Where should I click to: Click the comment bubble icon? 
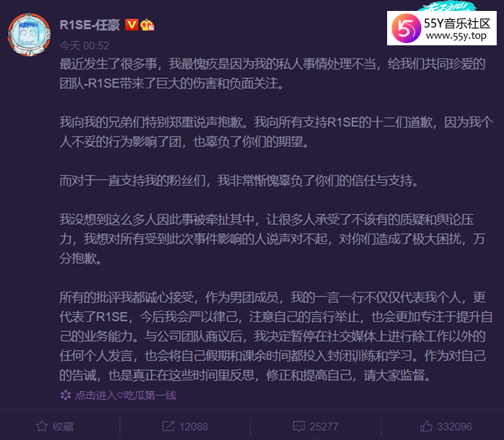[299, 427]
